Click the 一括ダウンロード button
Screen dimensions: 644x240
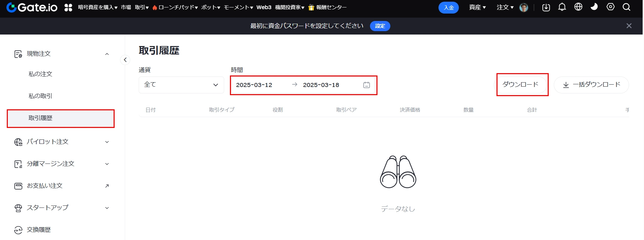pyautogui.click(x=591, y=85)
